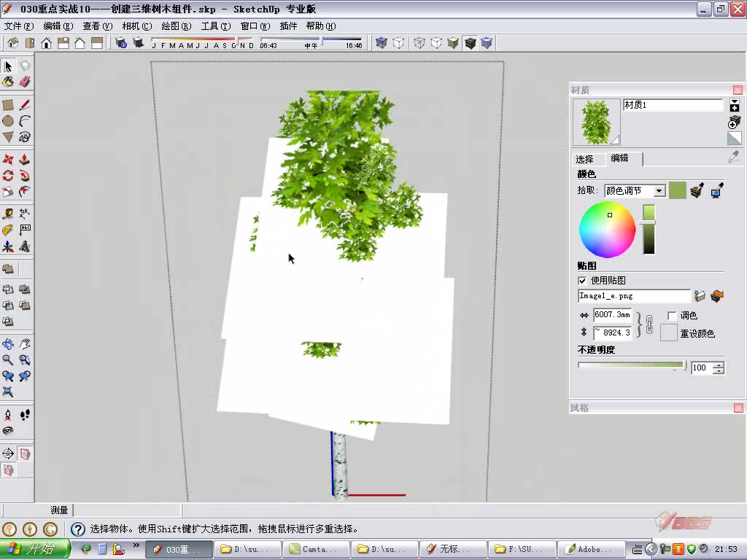747x560 pixels.
Task: Activate the Orbit camera tool
Action: point(8,344)
